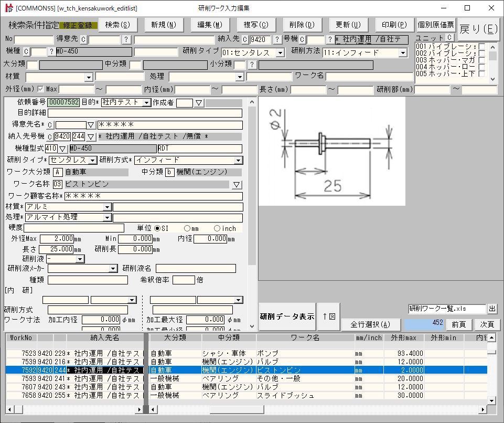Expand the 研削方式 dropdown showing インフィード
The height and width of the screenshot is (423, 504).
pos(238,160)
